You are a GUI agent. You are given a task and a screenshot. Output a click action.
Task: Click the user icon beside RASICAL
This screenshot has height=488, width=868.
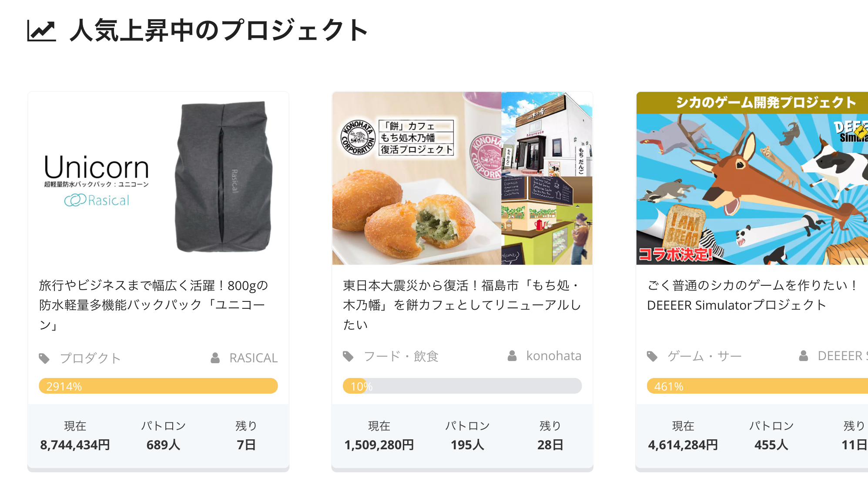[x=215, y=358]
